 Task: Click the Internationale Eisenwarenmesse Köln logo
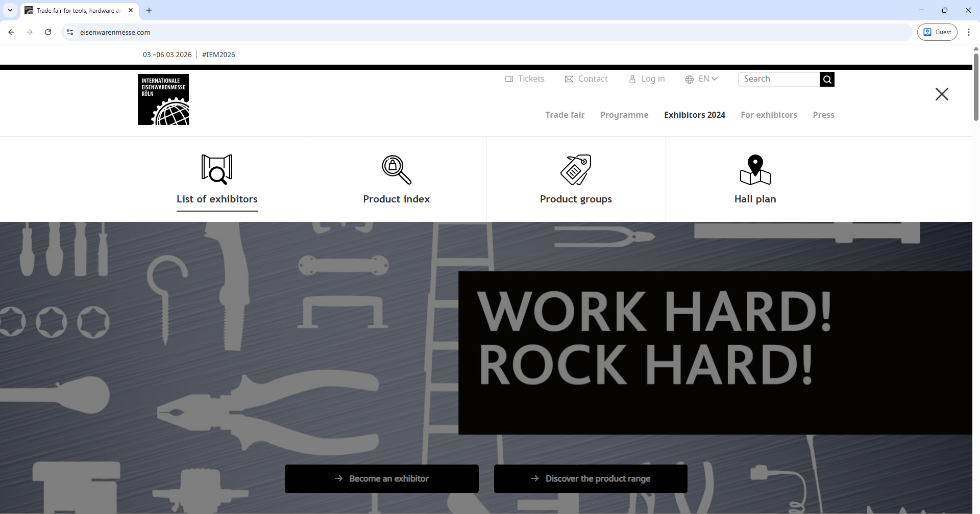[x=163, y=99]
